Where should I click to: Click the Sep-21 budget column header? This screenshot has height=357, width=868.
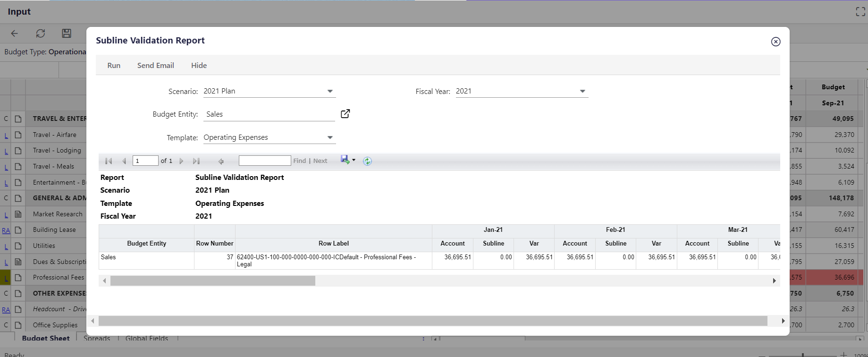pyautogui.click(x=833, y=103)
